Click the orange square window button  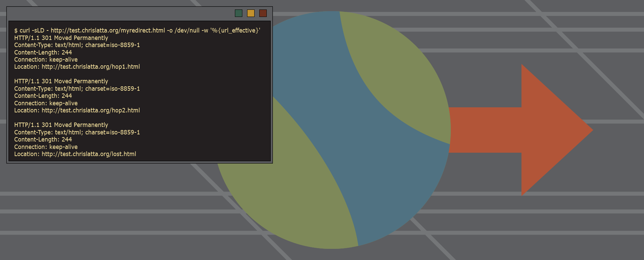pos(251,13)
